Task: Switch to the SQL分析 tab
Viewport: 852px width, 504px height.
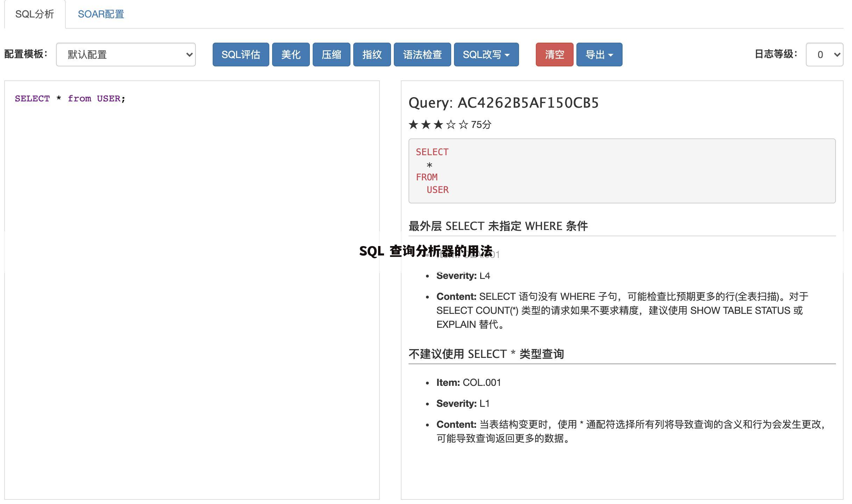Action: pyautogui.click(x=35, y=14)
